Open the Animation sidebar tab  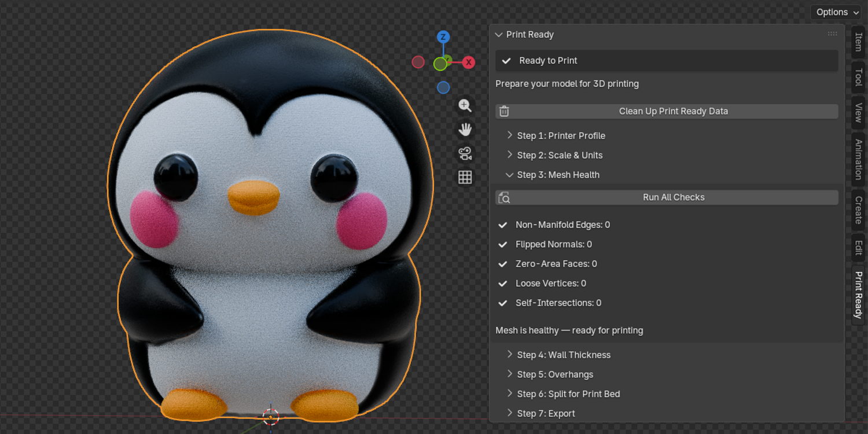(858, 159)
